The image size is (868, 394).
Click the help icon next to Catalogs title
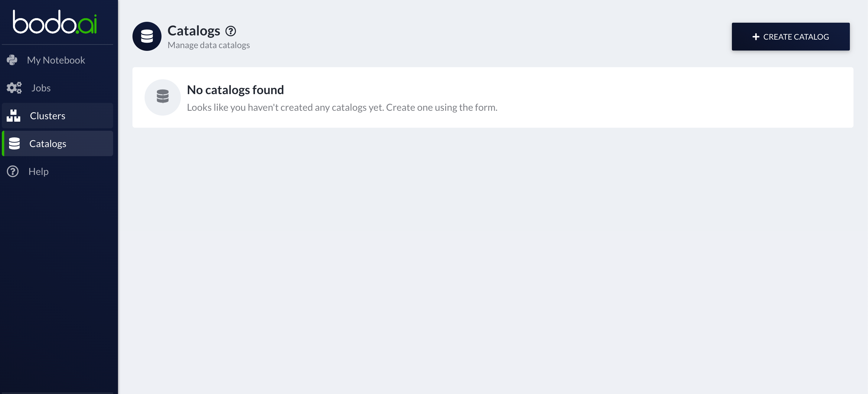click(x=231, y=31)
